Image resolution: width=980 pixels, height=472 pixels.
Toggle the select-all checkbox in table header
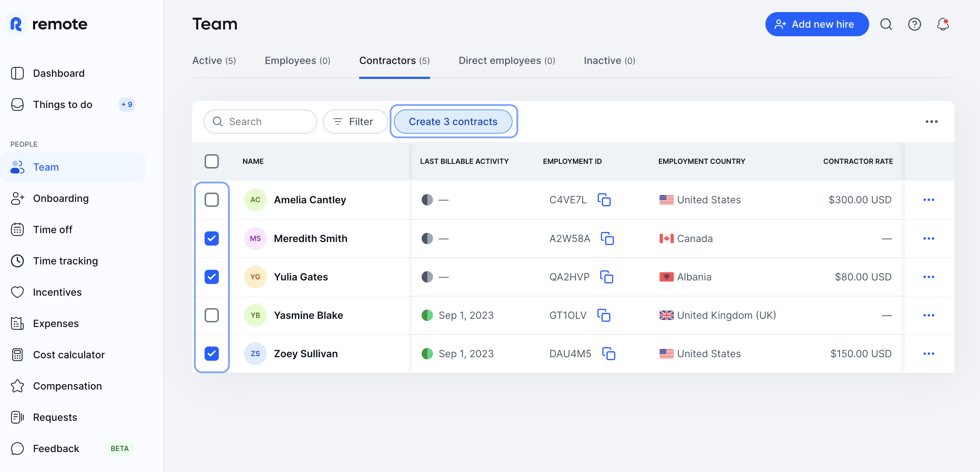(x=211, y=161)
